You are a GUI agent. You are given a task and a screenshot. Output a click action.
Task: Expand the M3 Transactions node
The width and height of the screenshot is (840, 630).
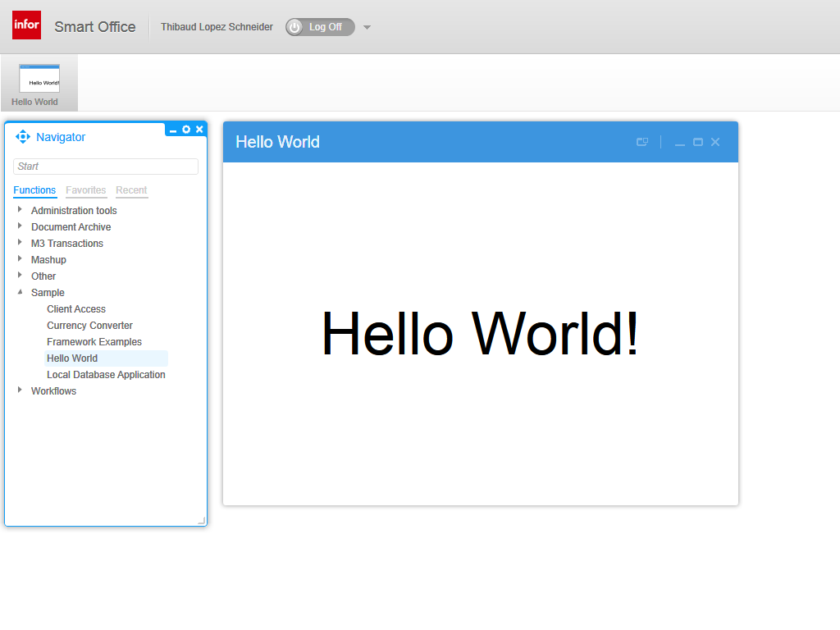click(x=20, y=243)
